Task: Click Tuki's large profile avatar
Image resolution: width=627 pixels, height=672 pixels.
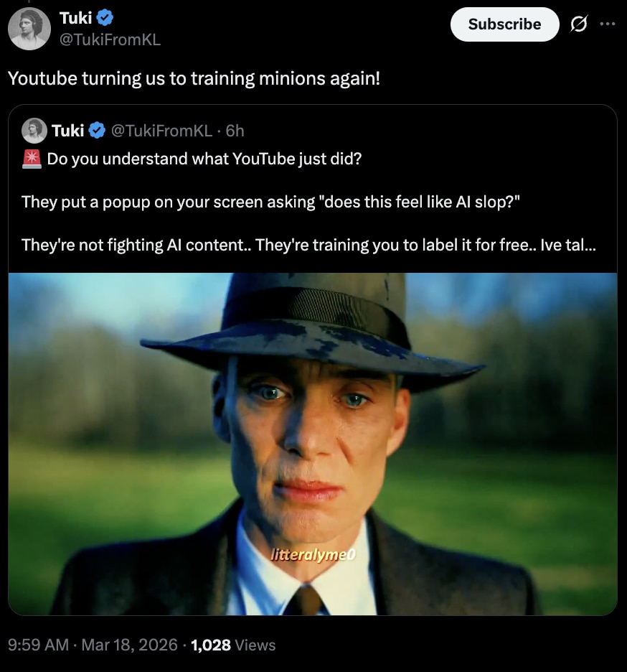Action: 29,29
